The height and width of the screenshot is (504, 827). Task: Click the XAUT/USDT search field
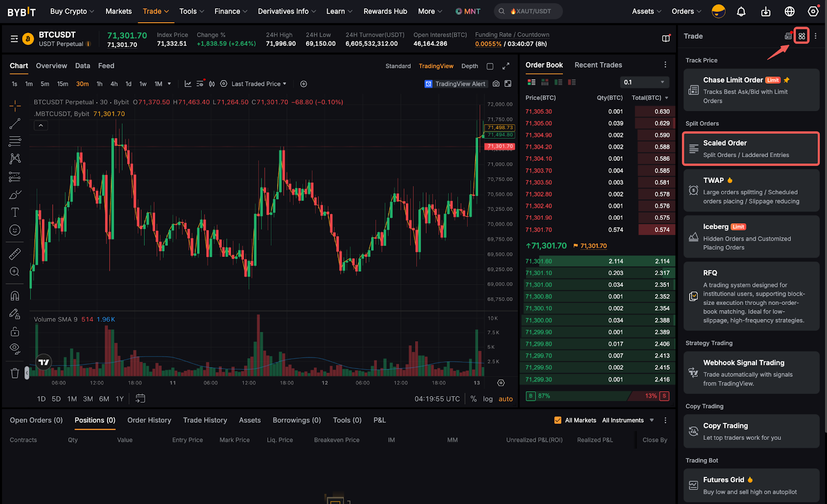tap(529, 11)
